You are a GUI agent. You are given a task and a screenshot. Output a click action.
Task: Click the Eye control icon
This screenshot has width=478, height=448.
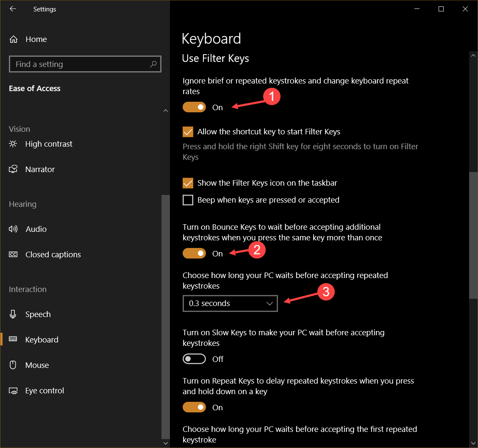coord(13,391)
